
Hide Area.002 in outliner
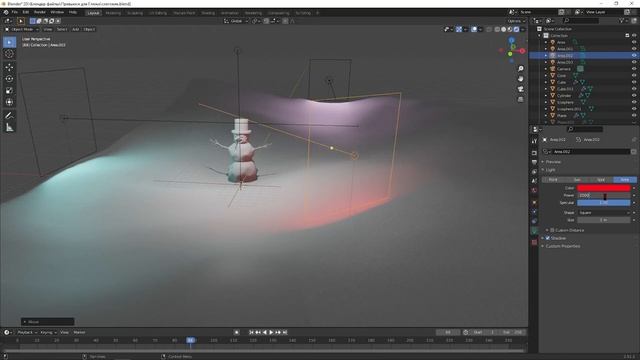(x=634, y=56)
